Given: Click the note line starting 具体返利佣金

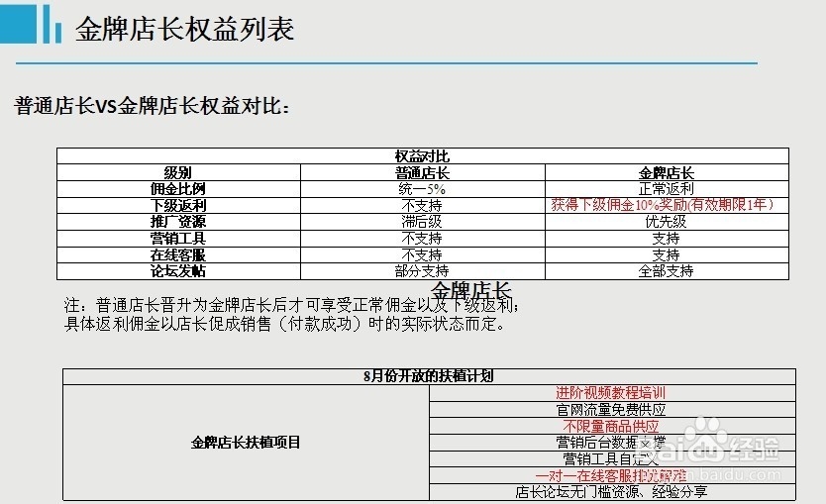Looking at the screenshot, I should [284, 324].
